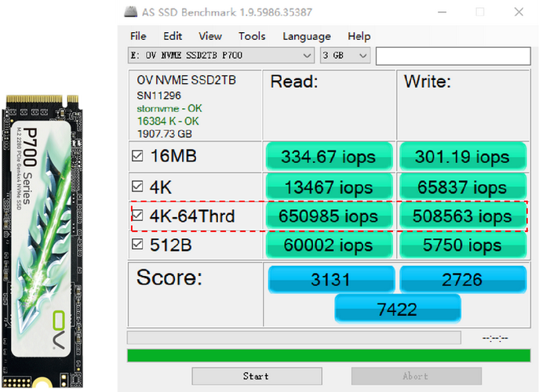Open the File menu
The image size is (539, 392).
click(x=138, y=36)
